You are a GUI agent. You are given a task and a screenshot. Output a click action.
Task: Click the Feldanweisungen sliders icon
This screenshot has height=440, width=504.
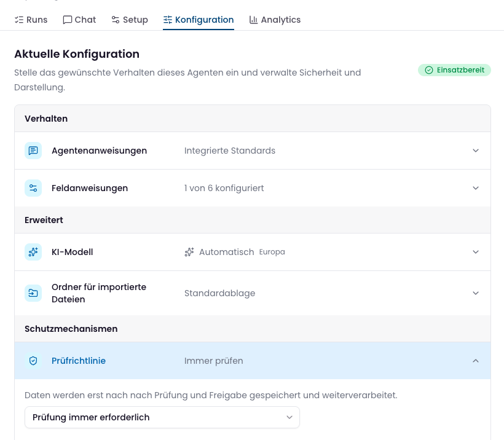(33, 188)
